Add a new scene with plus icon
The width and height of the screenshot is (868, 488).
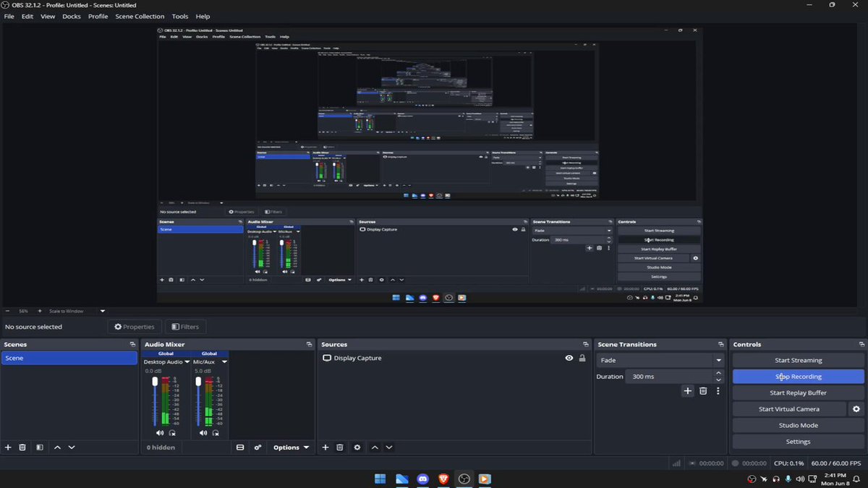[8, 448]
